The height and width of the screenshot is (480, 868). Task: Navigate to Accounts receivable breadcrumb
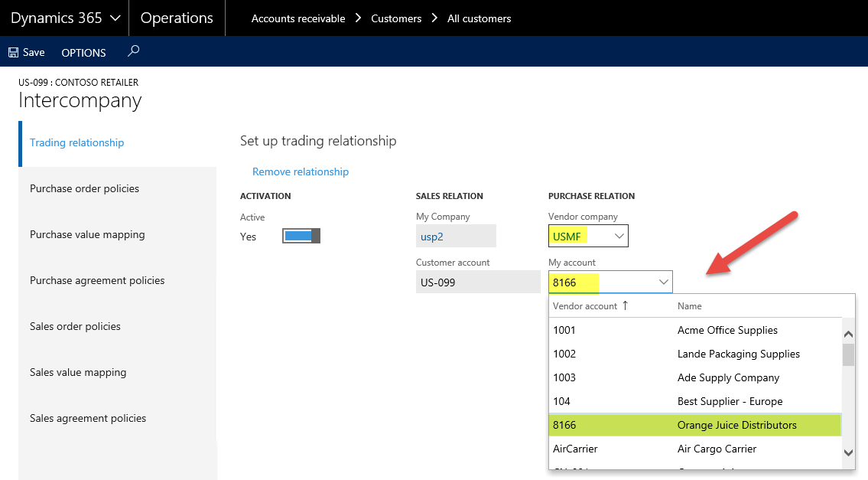click(x=298, y=18)
